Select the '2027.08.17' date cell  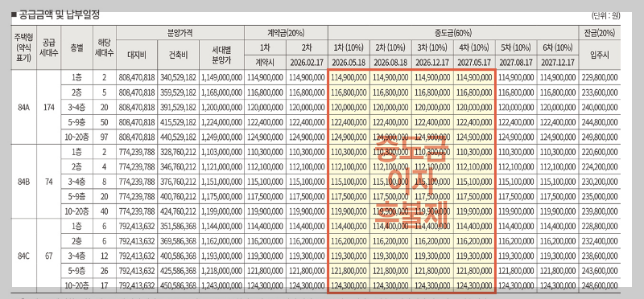[x=516, y=63]
